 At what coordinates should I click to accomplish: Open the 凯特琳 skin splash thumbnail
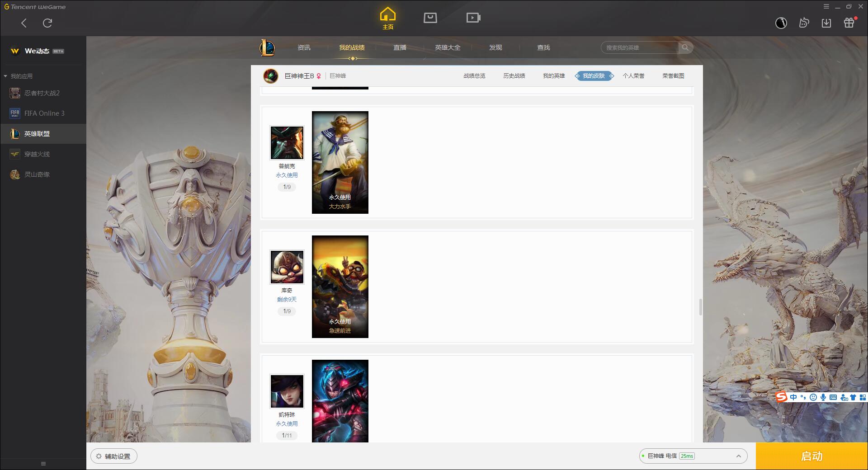click(340, 401)
